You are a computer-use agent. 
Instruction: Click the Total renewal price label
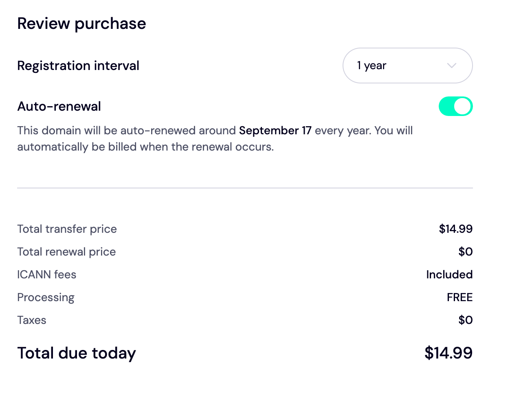(66, 252)
